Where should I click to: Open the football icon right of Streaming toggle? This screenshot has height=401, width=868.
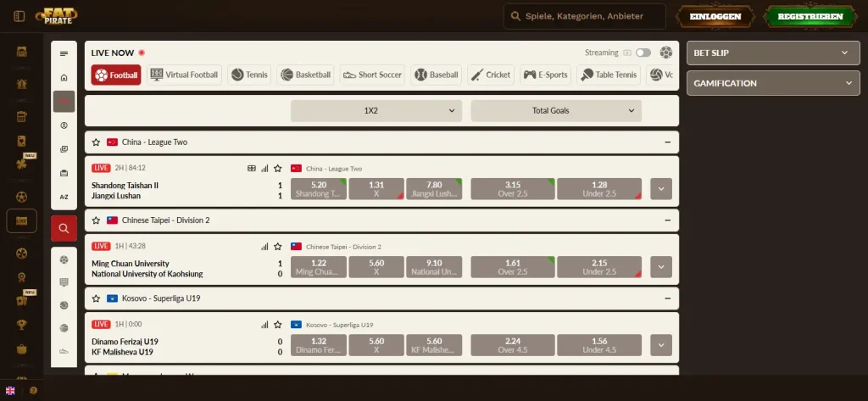[666, 53]
